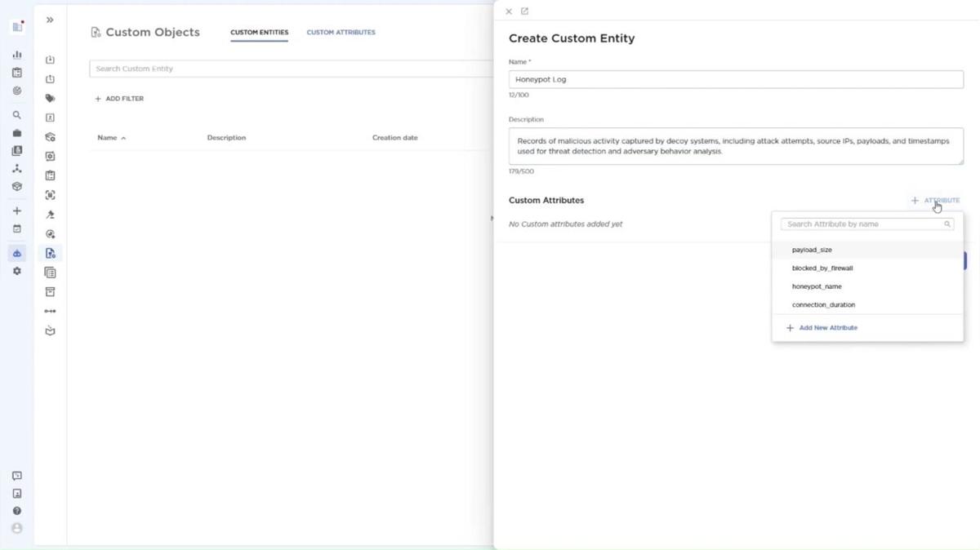Screen dimensions: 980x550
Task: Click the Custom Objects document icon
Action: pyautogui.click(x=96, y=31)
